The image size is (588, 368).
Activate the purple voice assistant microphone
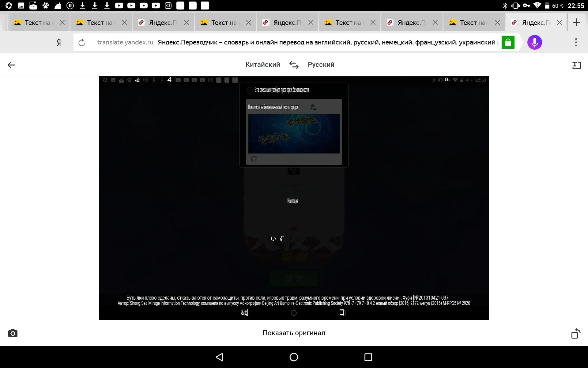(534, 42)
